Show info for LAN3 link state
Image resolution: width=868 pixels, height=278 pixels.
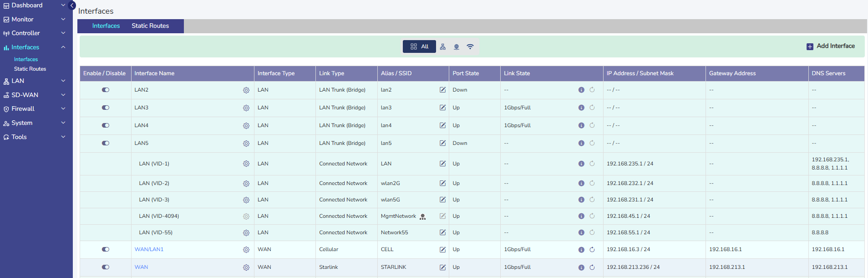click(x=581, y=108)
